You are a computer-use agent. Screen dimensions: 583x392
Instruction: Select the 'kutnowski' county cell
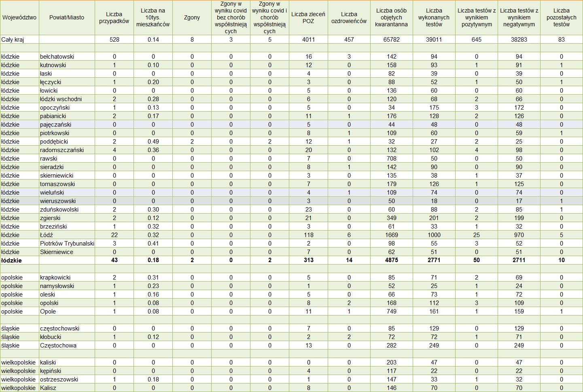(67, 65)
